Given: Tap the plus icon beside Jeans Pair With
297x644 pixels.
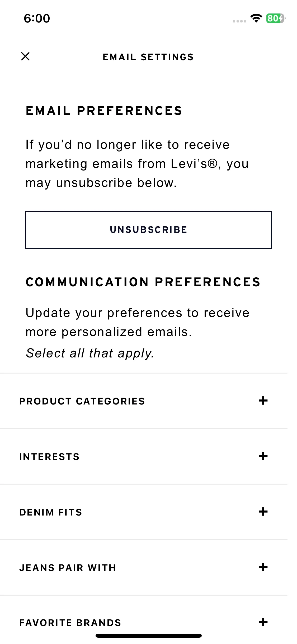Looking at the screenshot, I should tap(263, 567).
